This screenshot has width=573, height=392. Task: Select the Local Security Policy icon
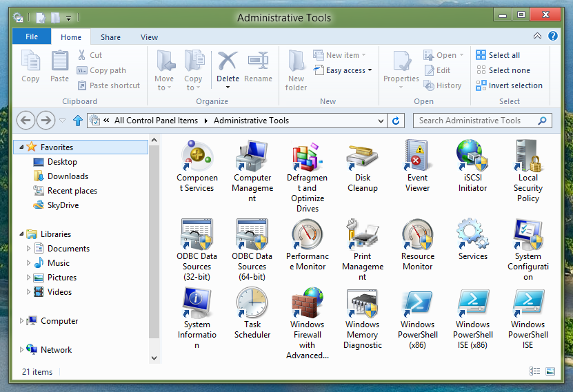point(527,171)
